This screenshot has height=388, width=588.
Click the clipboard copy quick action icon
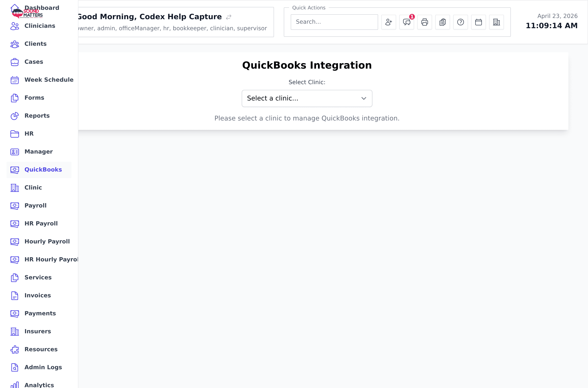[x=443, y=22]
